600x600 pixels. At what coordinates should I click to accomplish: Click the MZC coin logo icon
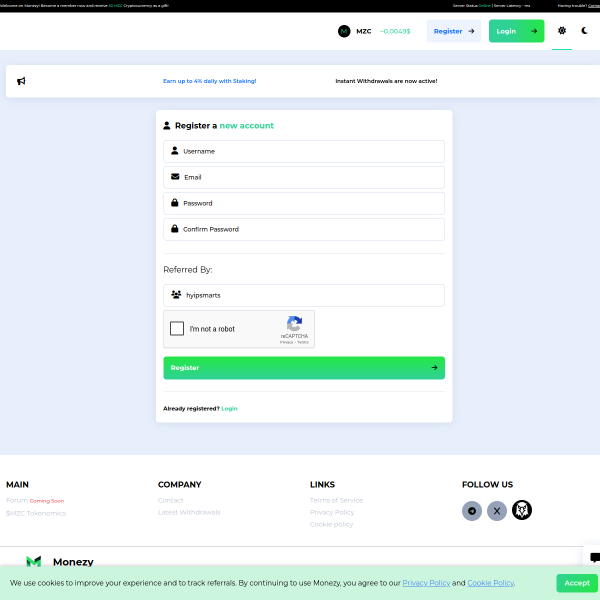click(344, 31)
